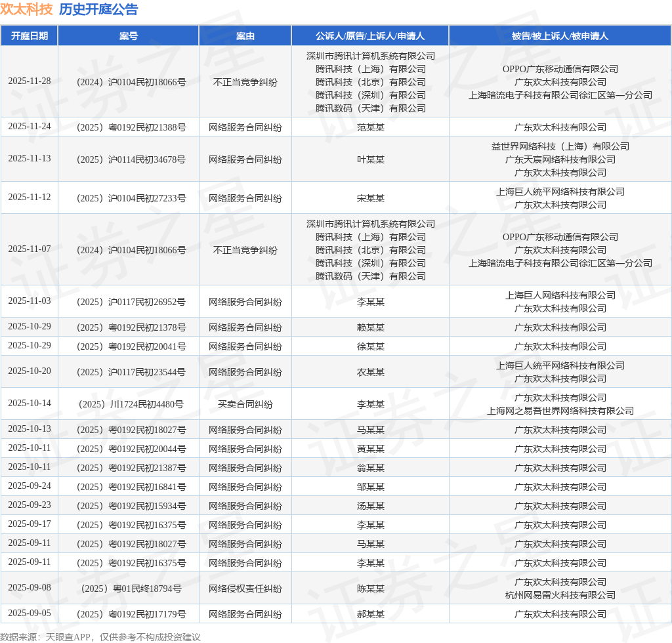Select the 被告/被上诉人/被申请人 column header
Image resolution: width=672 pixels, height=643 pixels.
click(560, 36)
